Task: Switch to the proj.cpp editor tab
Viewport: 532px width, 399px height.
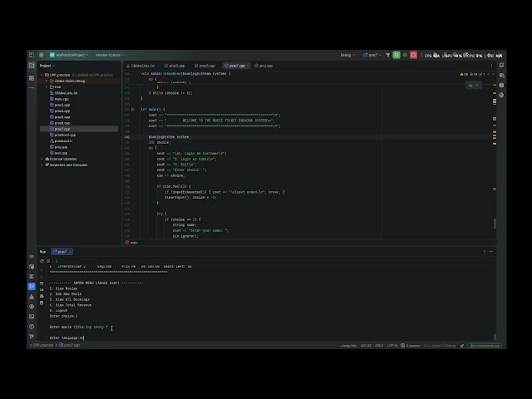Action: click(264, 66)
